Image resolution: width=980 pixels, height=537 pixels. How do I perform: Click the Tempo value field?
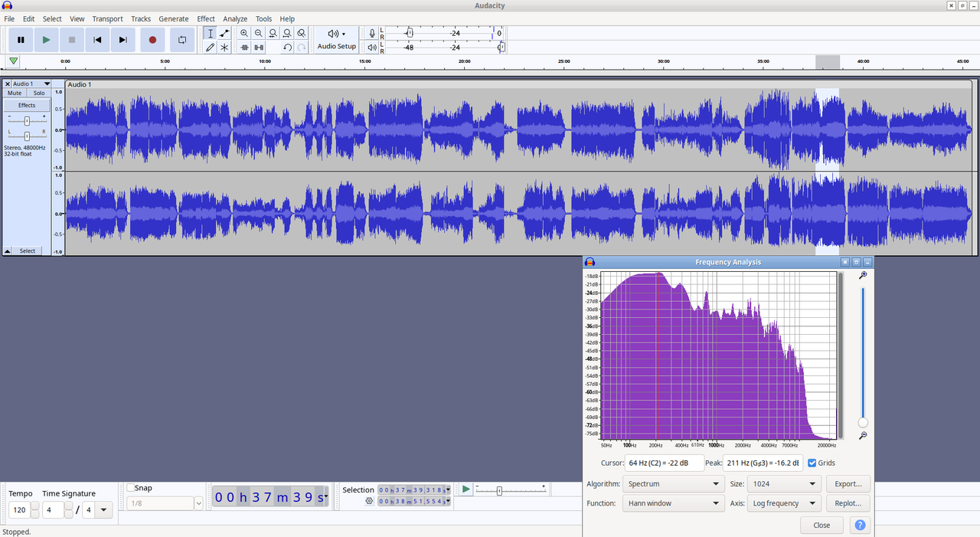pos(19,509)
